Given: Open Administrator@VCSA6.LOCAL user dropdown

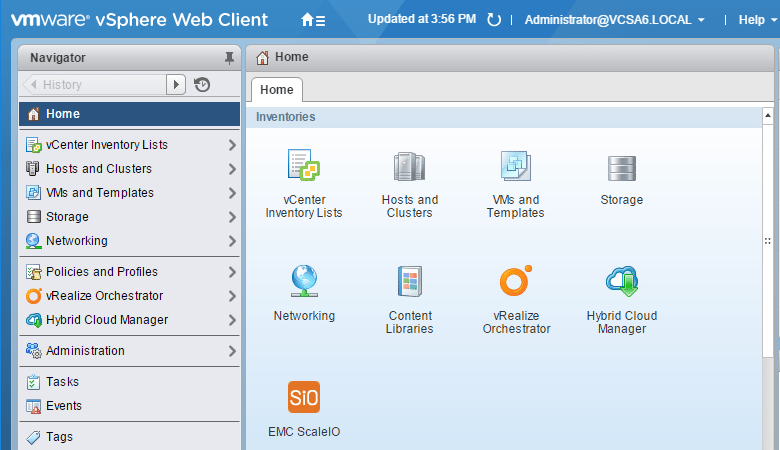Looking at the screenshot, I should (x=615, y=20).
